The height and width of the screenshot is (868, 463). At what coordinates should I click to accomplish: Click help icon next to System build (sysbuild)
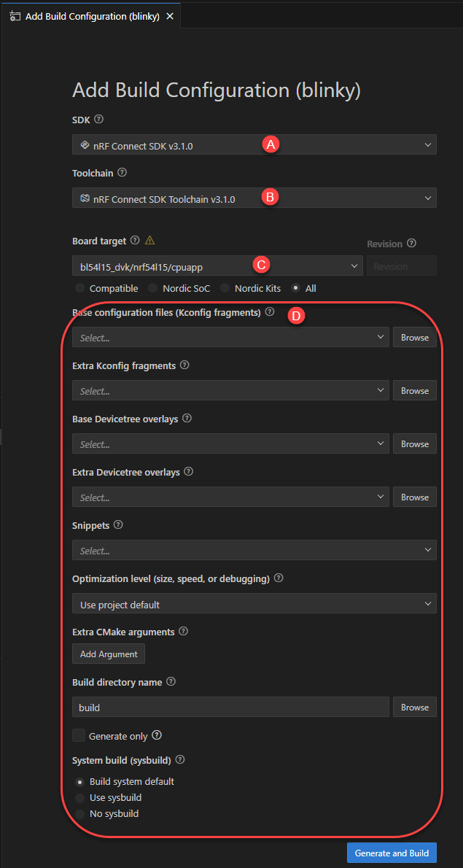(180, 759)
